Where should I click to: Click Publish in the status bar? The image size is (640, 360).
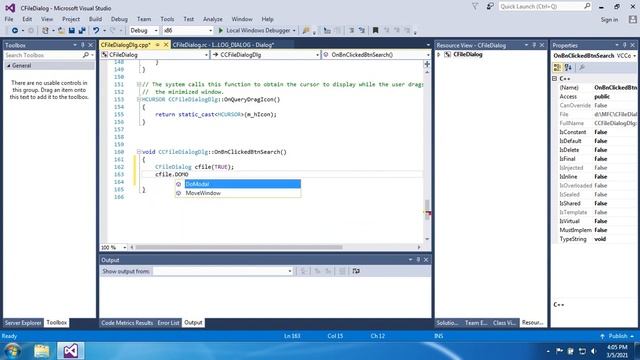(618, 336)
